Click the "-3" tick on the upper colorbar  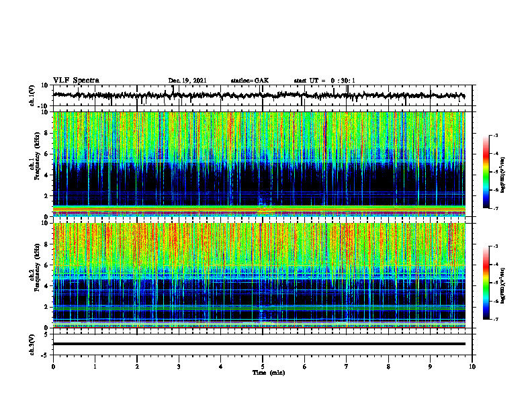(496, 136)
